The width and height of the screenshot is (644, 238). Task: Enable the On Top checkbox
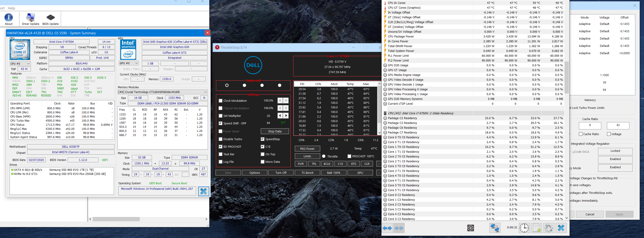pyautogui.click(x=262, y=154)
